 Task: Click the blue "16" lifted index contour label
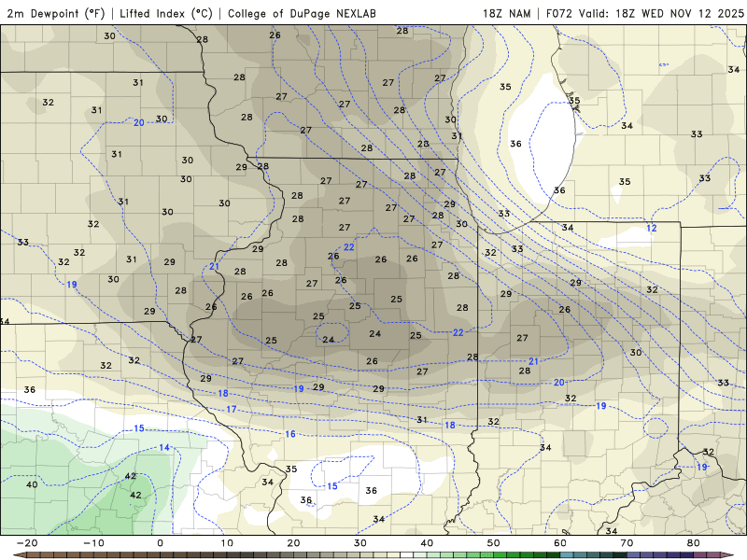click(x=290, y=434)
